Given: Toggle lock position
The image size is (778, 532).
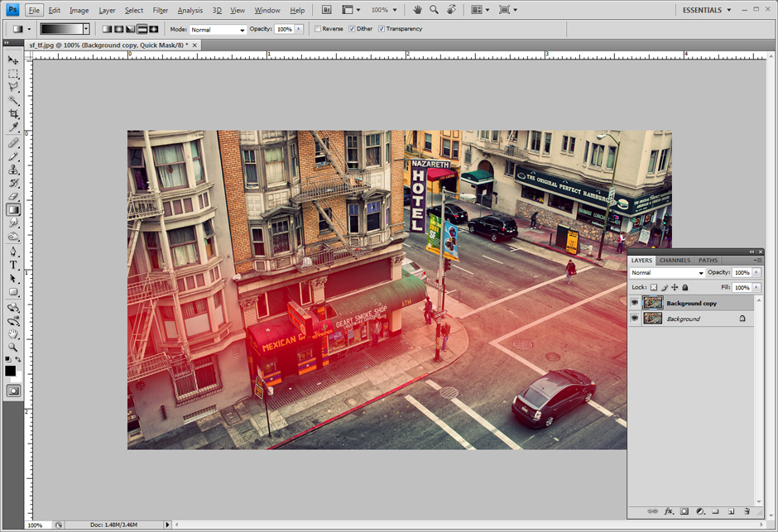Looking at the screenshot, I should point(675,287).
